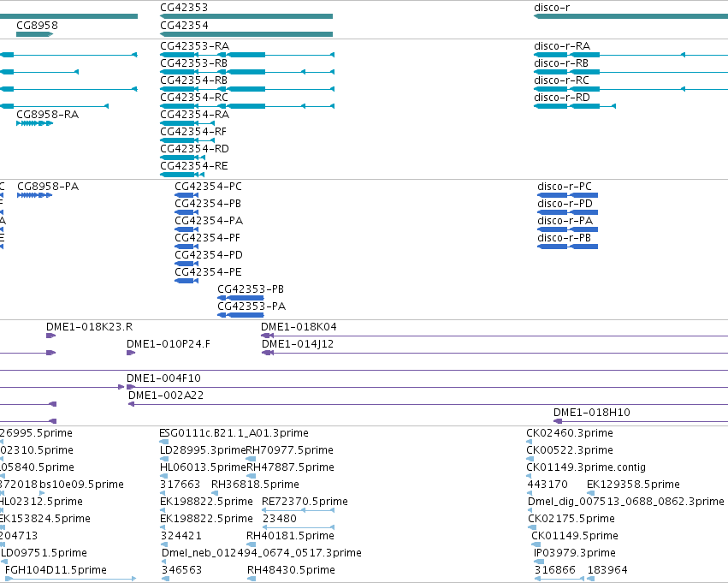Select the CG42354 gene bar

pyautogui.click(x=246, y=34)
